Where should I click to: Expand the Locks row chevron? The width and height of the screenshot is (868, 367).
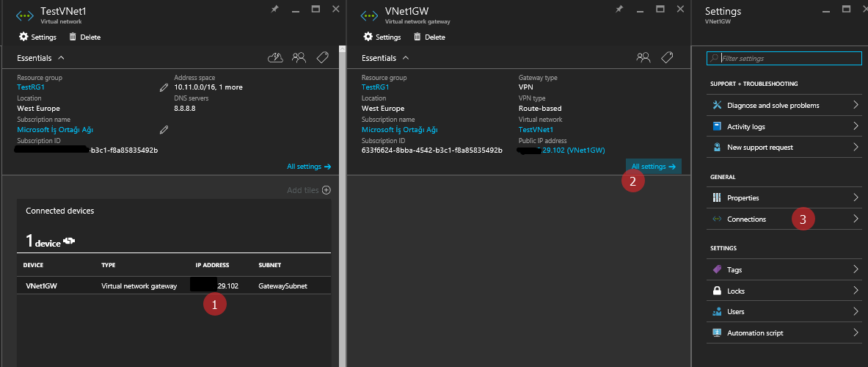pos(856,291)
